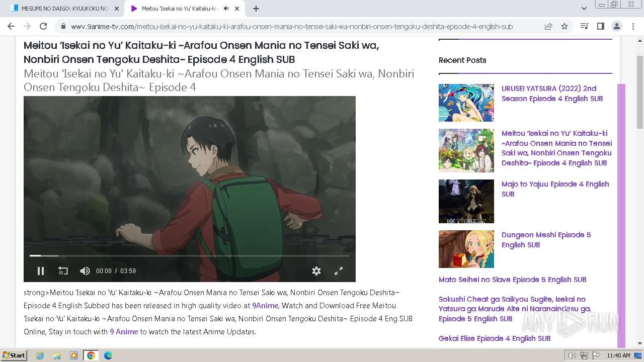Open Windows Media Player taskbar icon

pyautogui.click(x=74, y=355)
